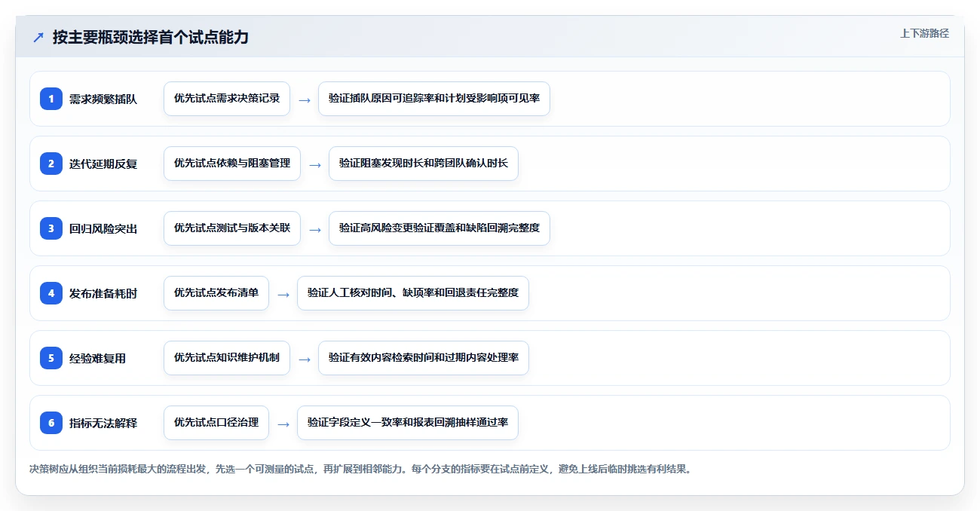Select 验证有效内容检索时间和过期内容处理率 box
The height and width of the screenshot is (511, 980).
tap(424, 358)
